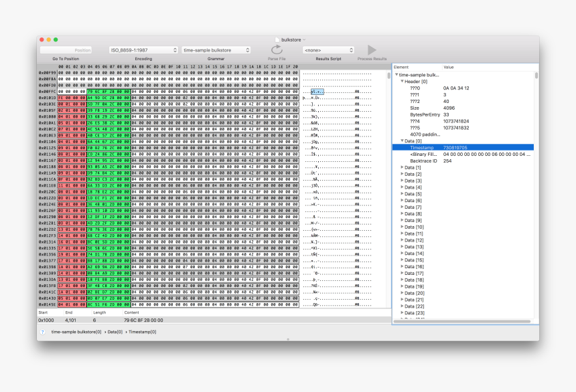Expand the Data [7] node
Screen dimensions: 576x392
coord(403,207)
